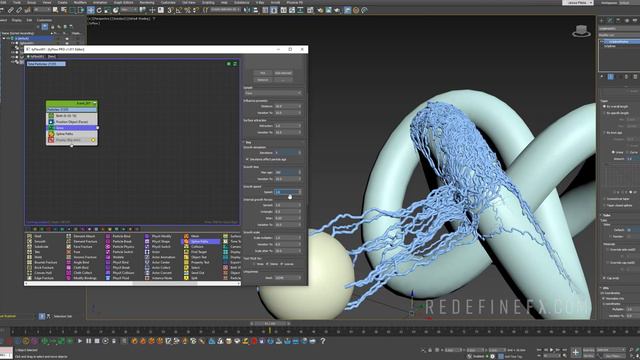Viewport: 640px width, 360px height.
Task: Pick the Face Fracture operator
Action: [x=82, y=247]
